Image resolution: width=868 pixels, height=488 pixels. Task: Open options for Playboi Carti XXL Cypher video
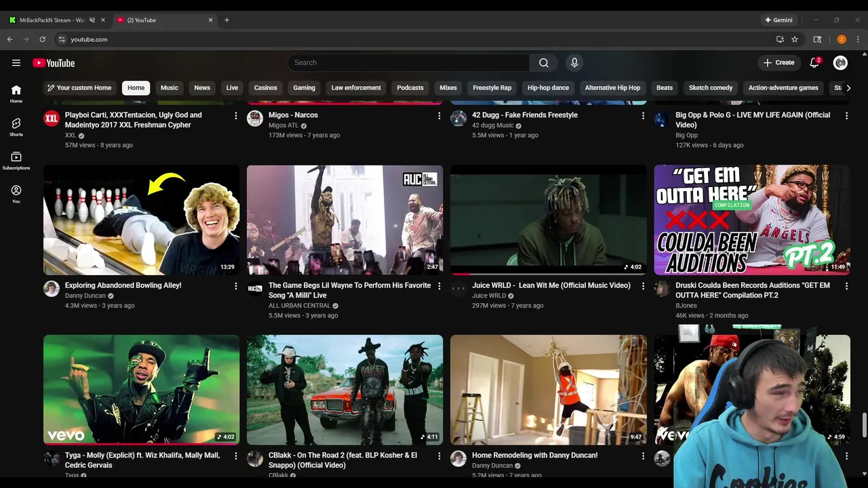click(236, 116)
